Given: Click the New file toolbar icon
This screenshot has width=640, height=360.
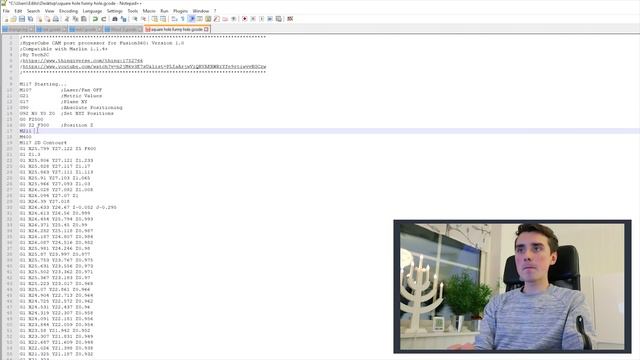Looking at the screenshot, I should (x=6, y=19).
